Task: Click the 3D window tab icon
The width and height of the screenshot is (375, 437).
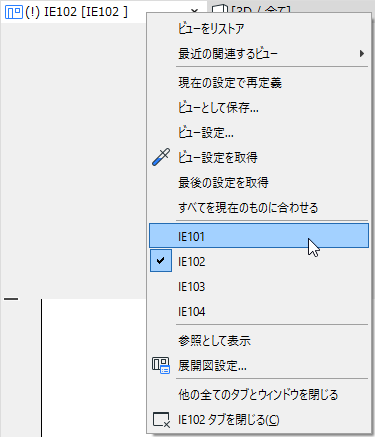Action: (x=220, y=10)
